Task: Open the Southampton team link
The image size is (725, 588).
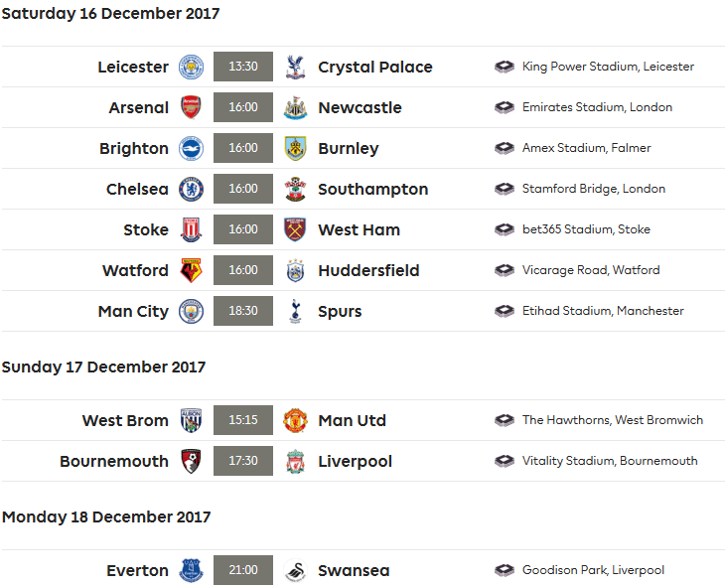Action: 372,190
